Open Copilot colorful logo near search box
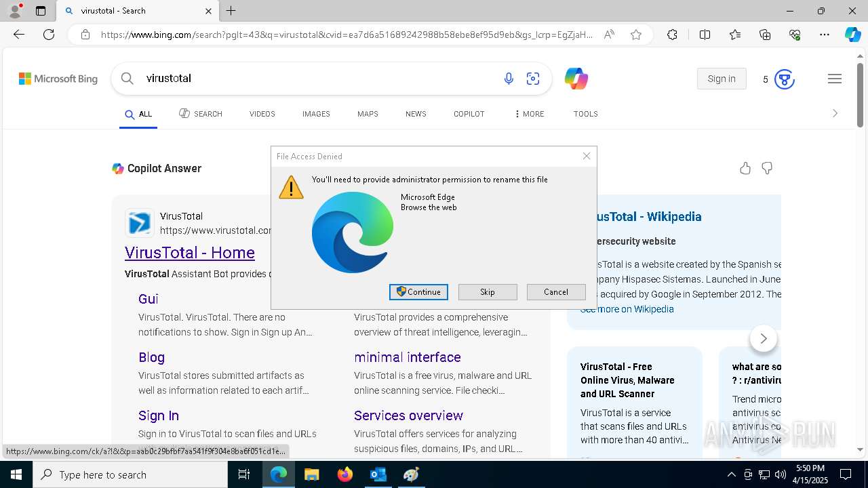Screen dimensions: 868x488 tap(576, 79)
